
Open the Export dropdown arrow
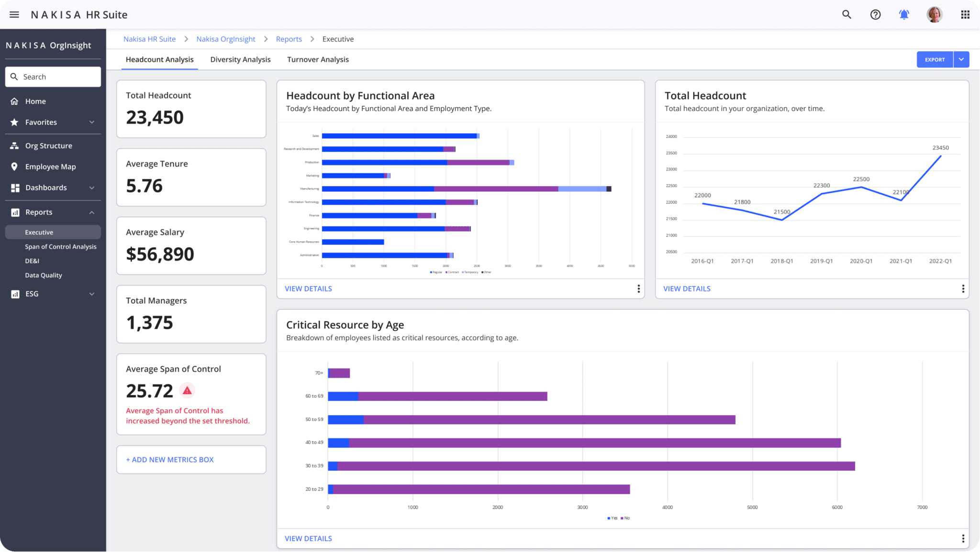tap(961, 59)
